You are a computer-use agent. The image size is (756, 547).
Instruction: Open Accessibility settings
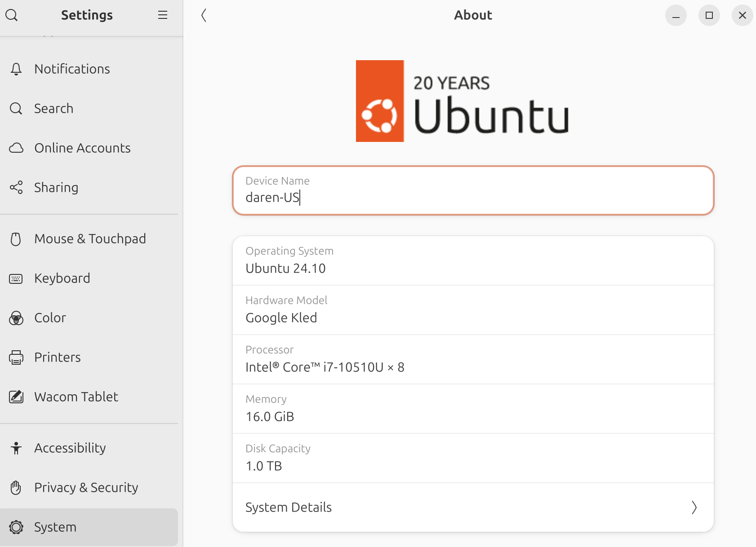coord(89,448)
